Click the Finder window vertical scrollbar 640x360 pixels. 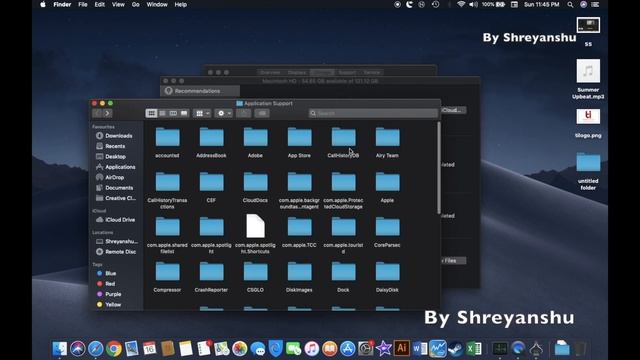pos(438,168)
